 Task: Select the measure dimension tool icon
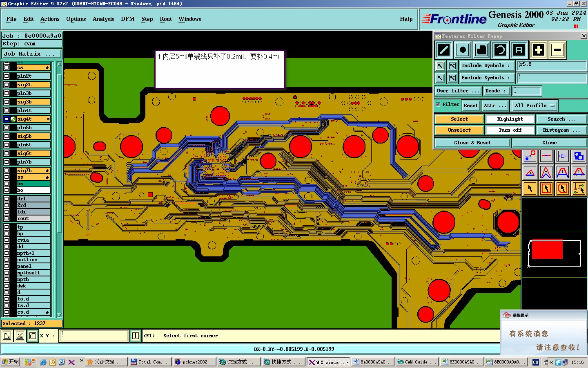563,156
